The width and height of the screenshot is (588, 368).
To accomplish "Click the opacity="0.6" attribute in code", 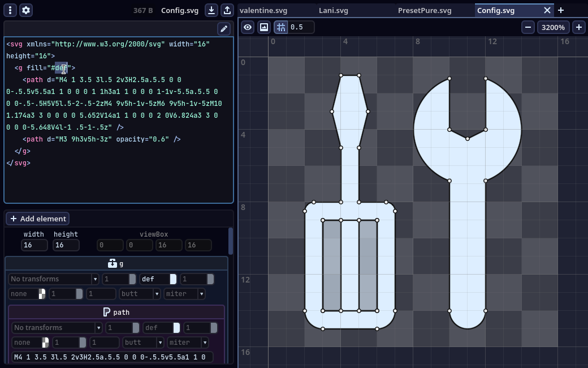I will tap(142, 139).
